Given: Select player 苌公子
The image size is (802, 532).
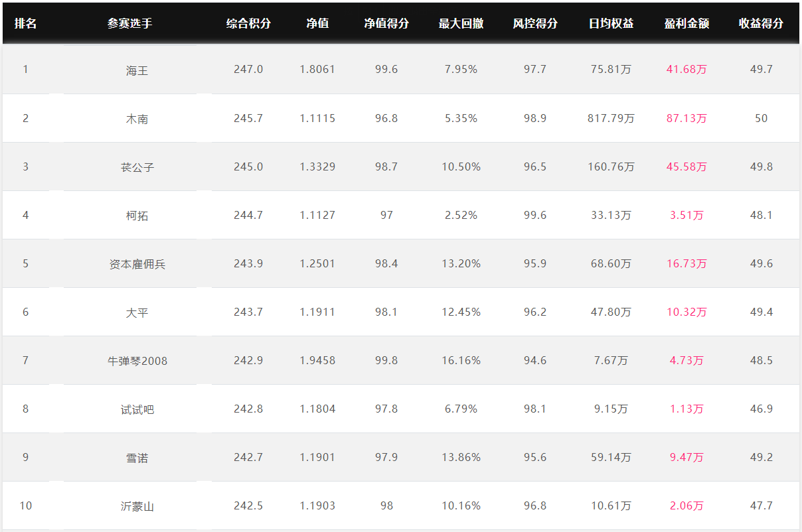Looking at the screenshot, I should click(x=137, y=168).
